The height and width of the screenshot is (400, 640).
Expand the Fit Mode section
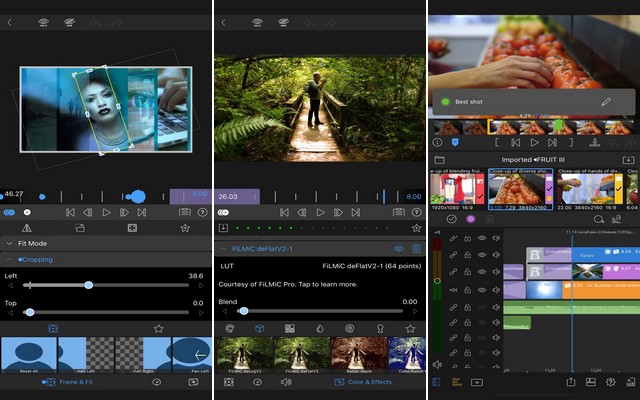click(106, 243)
